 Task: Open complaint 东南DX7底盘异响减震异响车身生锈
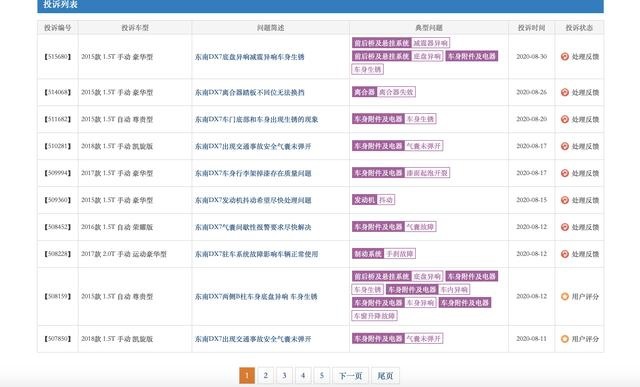pyautogui.click(x=249, y=57)
